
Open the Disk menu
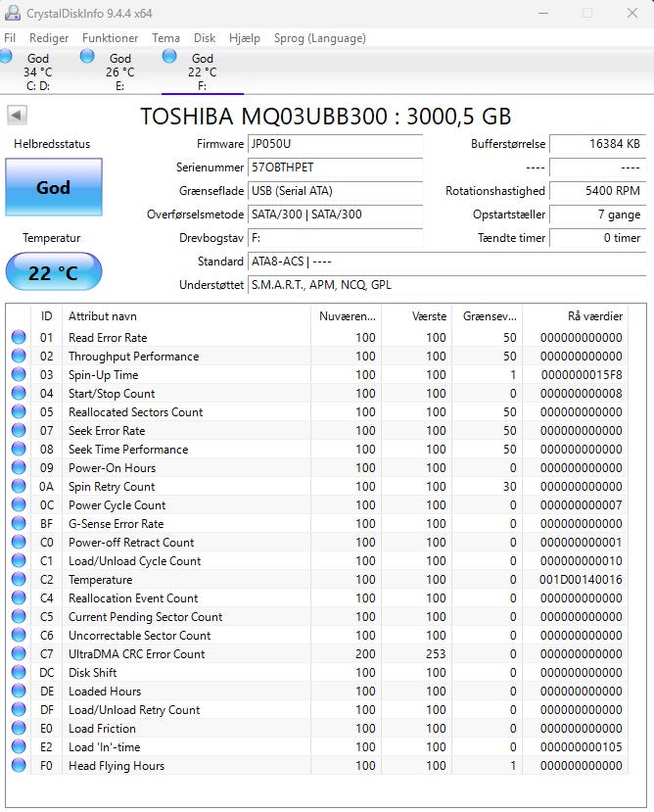[x=205, y=38]
